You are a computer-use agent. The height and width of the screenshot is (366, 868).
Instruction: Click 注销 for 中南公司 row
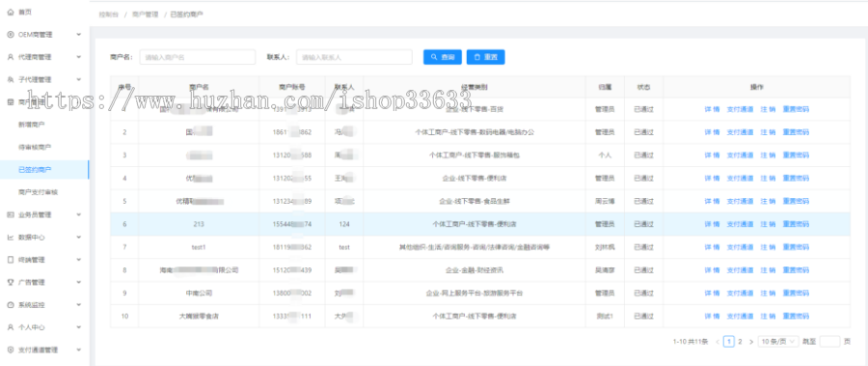(768, 293)
